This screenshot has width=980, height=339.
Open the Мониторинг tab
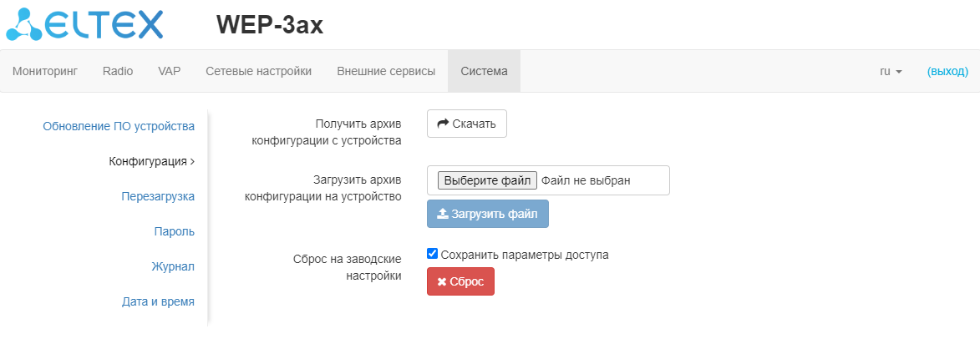click(x=45, y=71)
